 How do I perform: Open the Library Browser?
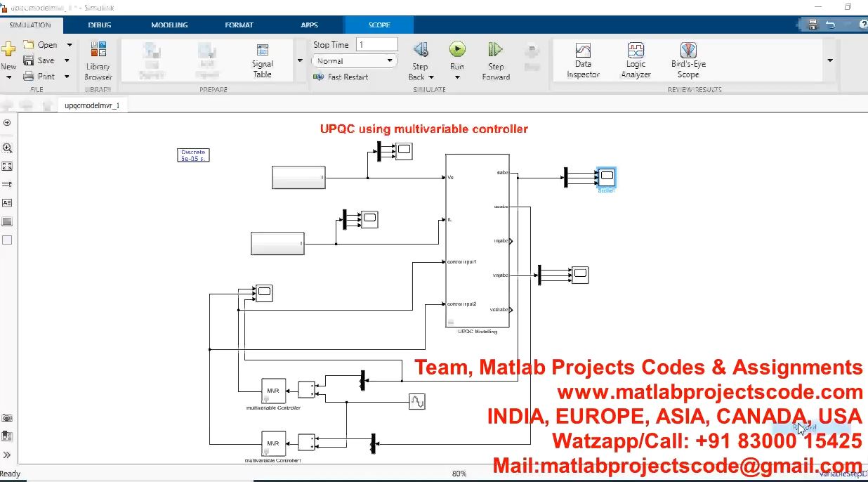tap(98, 60)
